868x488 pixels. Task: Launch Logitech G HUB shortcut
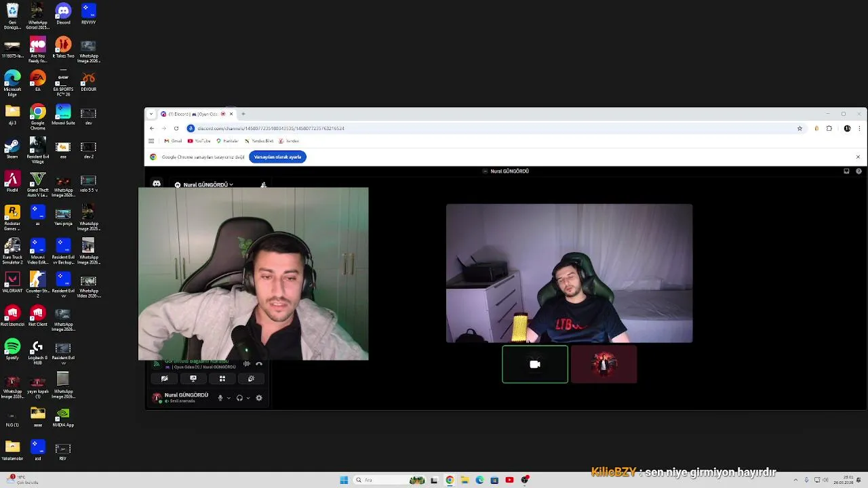click(38, 352)
